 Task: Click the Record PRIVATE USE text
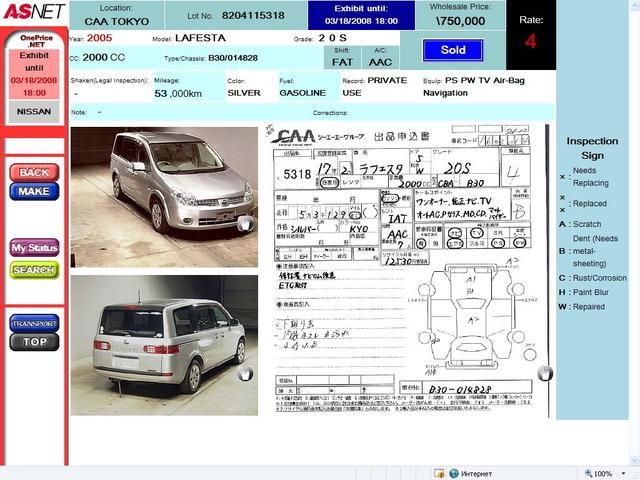tap(375, 87)
